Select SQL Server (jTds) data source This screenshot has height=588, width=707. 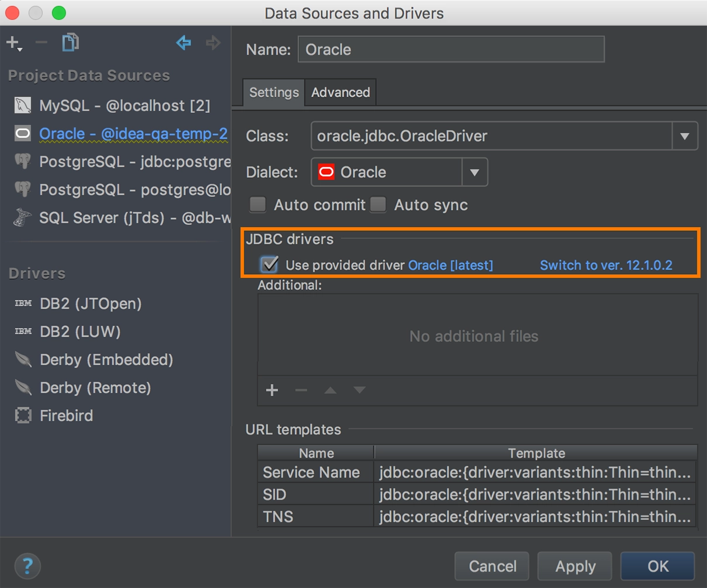click(x=135, y=218)
